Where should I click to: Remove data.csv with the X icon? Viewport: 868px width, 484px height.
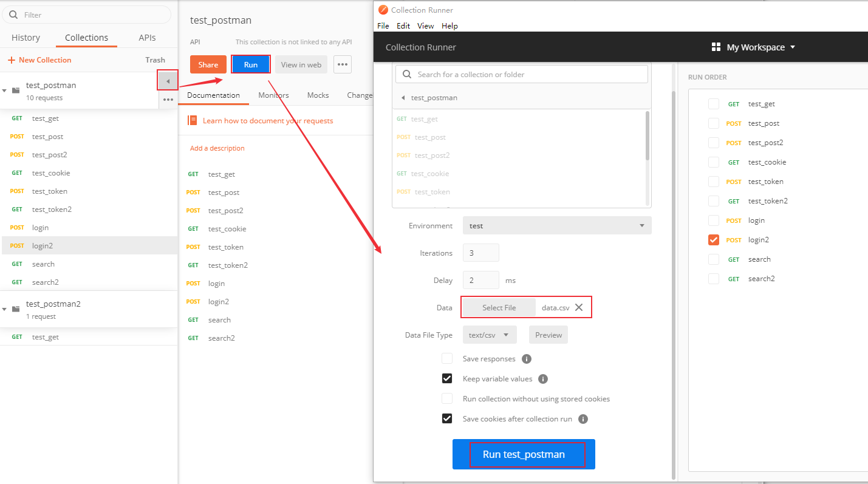pos(579,307)
